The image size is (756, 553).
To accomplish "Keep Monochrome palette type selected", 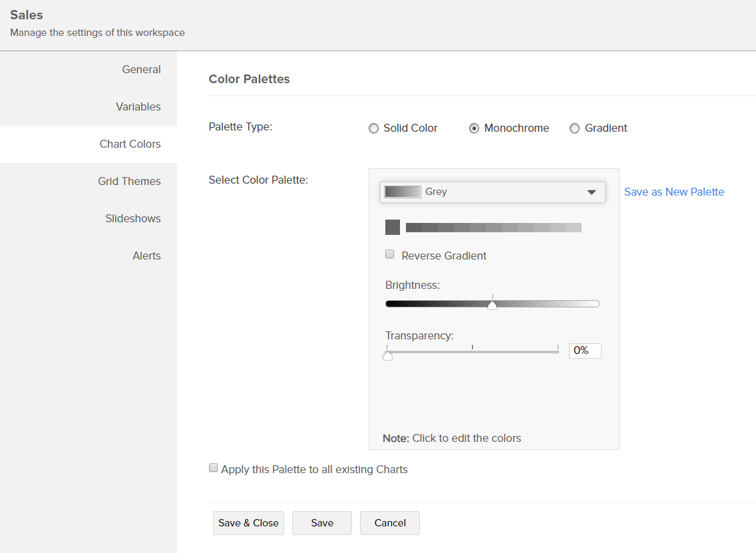I will (474, 128).
